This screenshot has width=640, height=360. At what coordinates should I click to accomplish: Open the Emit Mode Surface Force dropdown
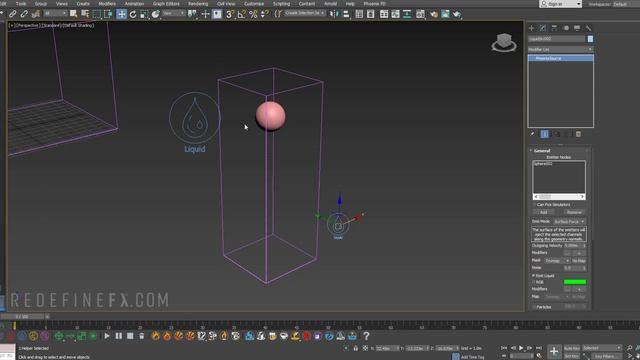569,221
